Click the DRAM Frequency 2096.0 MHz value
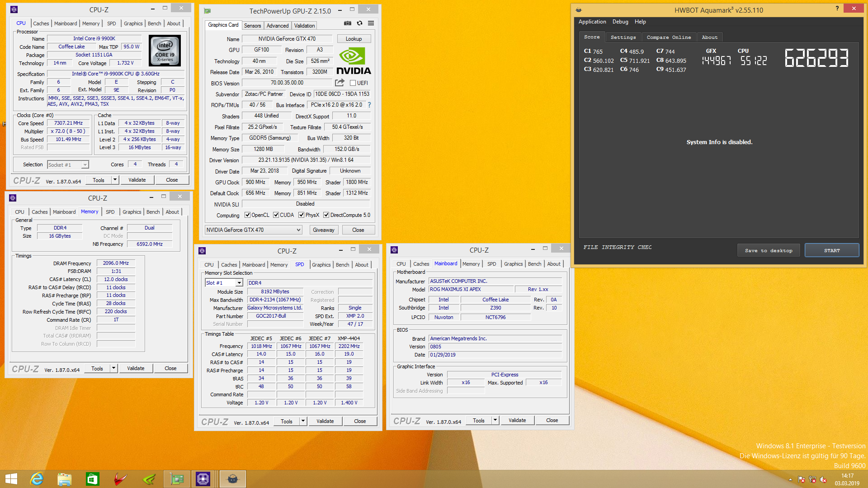 [116, 263]
